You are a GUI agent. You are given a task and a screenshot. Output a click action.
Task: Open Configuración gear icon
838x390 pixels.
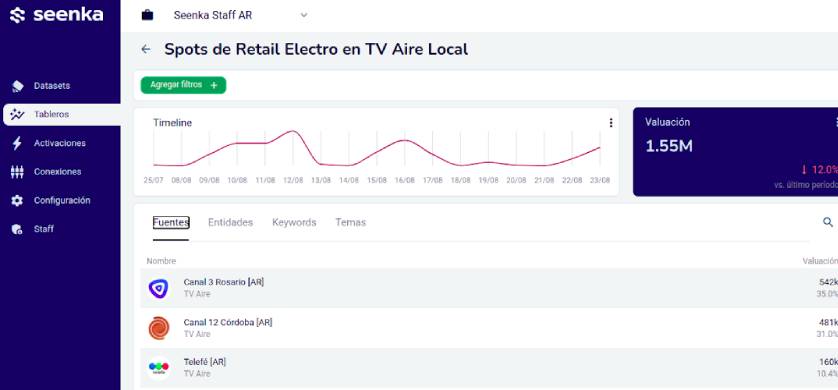pyautogui.click(x=17, y=200)
